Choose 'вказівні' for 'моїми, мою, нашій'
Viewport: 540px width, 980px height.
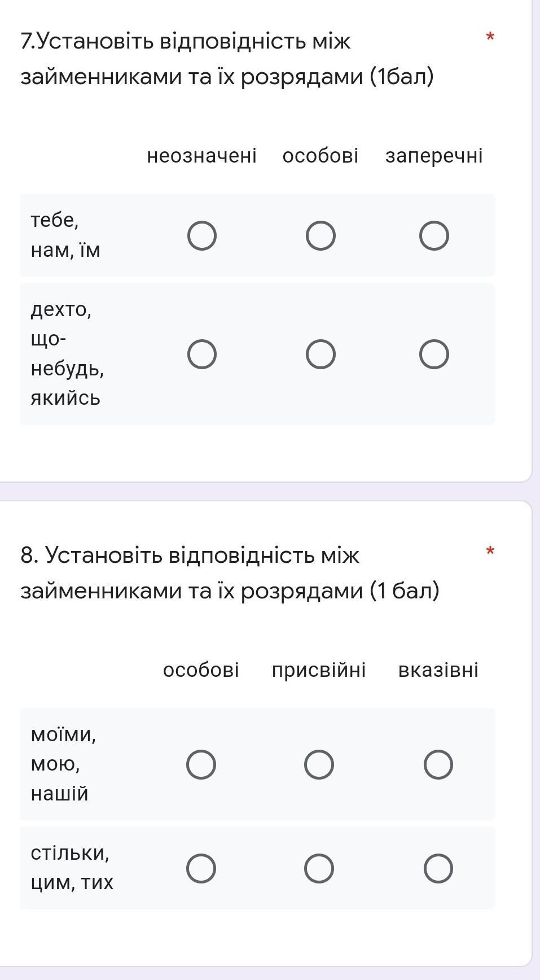click(x=438, y=764)
